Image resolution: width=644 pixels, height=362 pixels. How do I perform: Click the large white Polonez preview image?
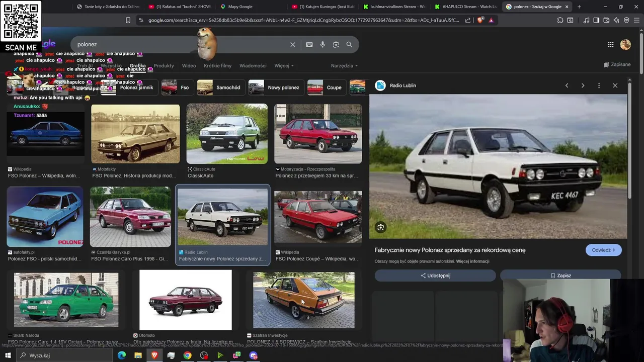click(x=498, y=166)
